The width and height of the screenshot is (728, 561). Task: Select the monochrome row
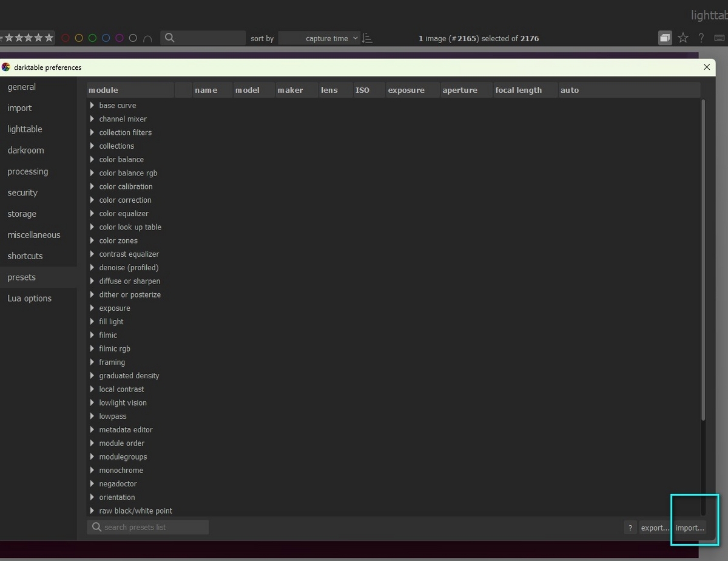pyautogui.click(x=393, y=470)
